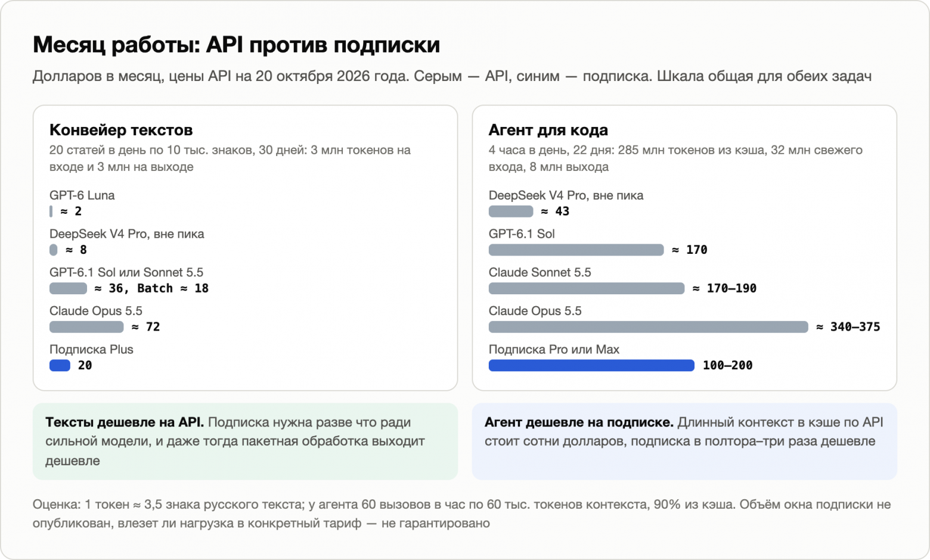
Task: Click the gray bar next to '≈ 170–190'
Action: click(x=587, y=288)
